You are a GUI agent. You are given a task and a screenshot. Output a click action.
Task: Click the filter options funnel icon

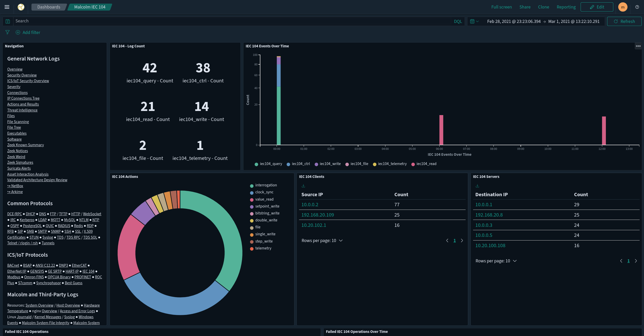point(7,32)
